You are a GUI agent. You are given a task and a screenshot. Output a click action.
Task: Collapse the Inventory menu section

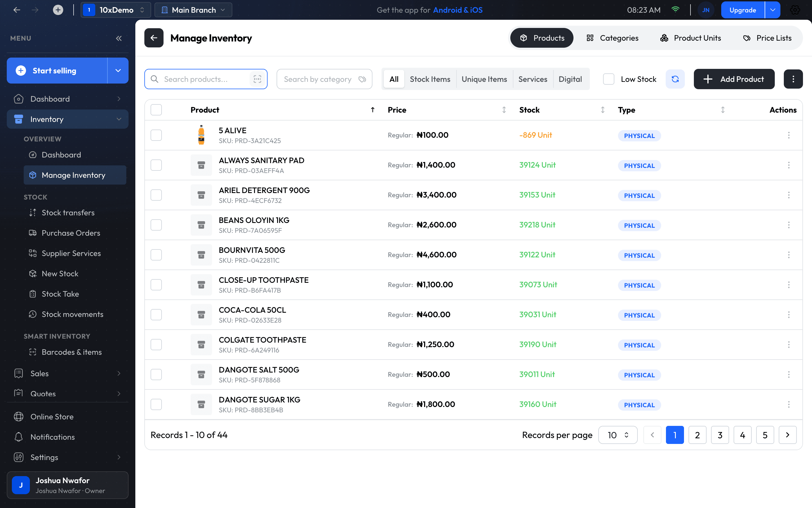pos(67,119)
